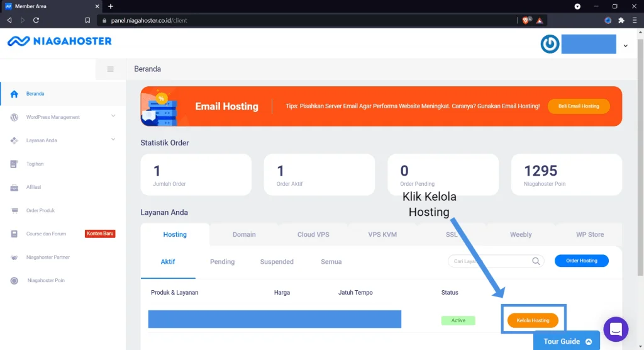Select the Pending filter tab
Image resolution: width=644 pixels, height=350 pixels.
222,262
